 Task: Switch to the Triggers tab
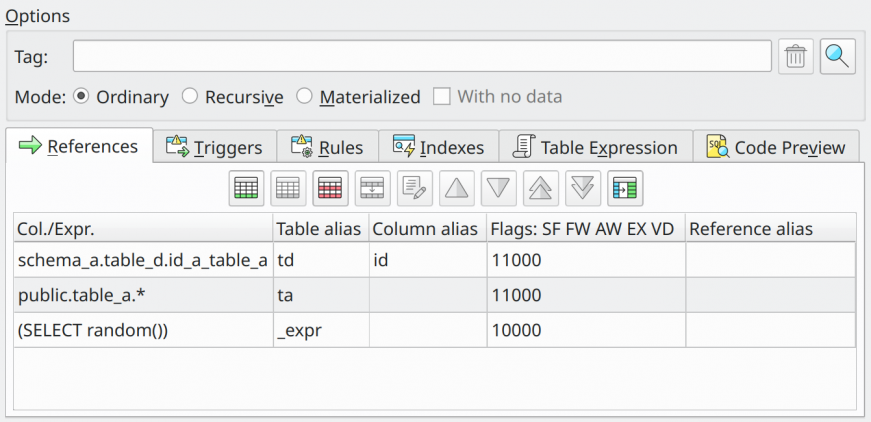click(214, 147)
